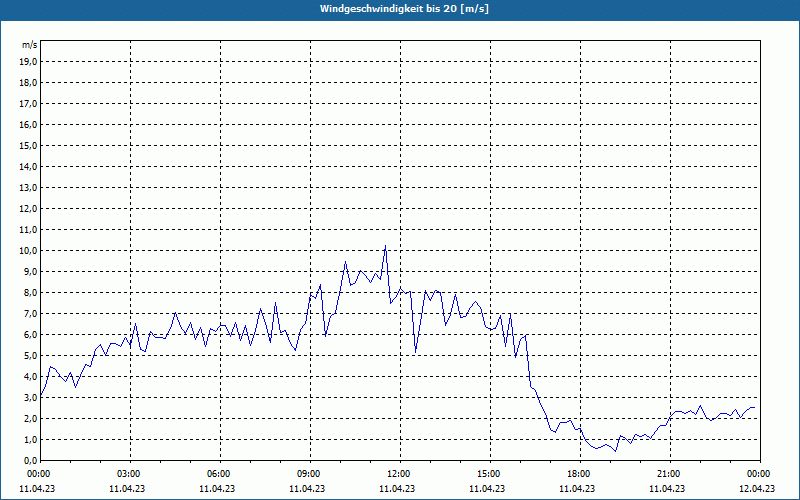
Task: Select the 12,0 y-axis label
Action: 28,209
